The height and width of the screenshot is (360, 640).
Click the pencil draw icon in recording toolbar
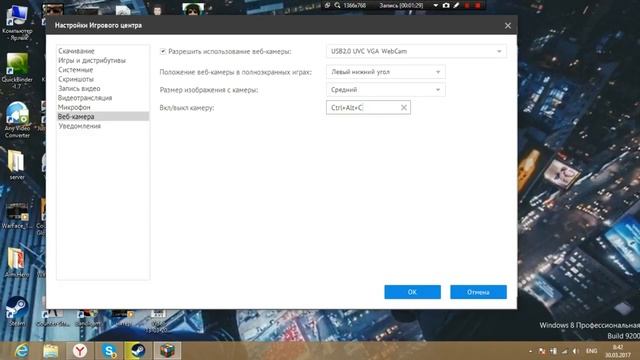point(456,5)
